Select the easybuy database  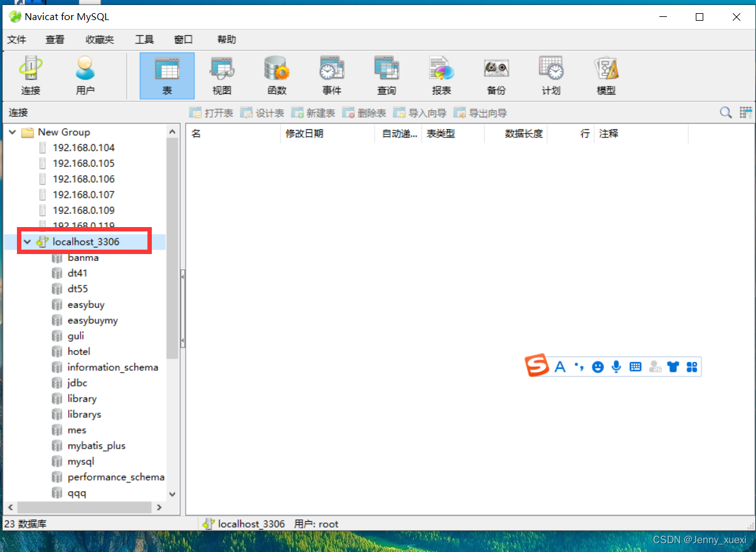pos(86,304)
